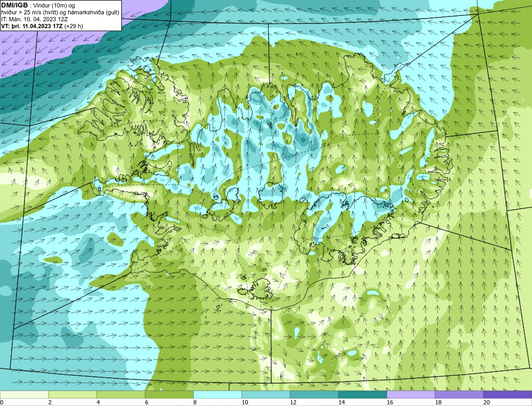Click the legend scale label "4"

[98, 402]
